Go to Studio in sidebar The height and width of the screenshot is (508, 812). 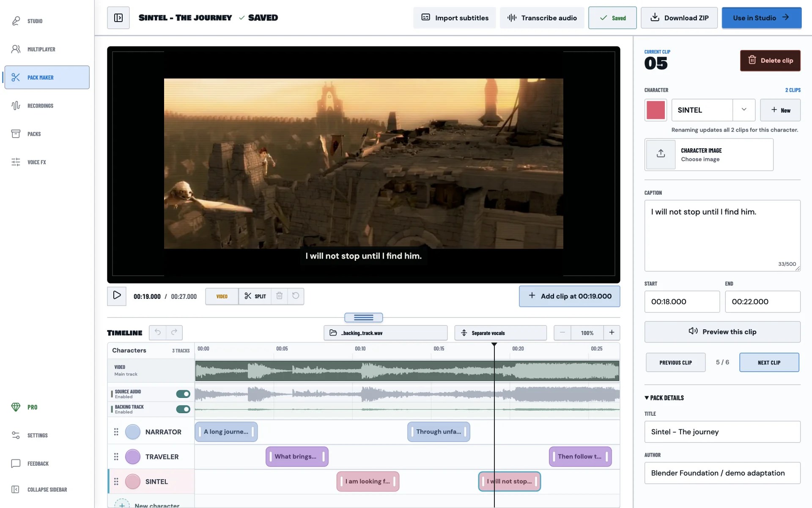point(47,21)
